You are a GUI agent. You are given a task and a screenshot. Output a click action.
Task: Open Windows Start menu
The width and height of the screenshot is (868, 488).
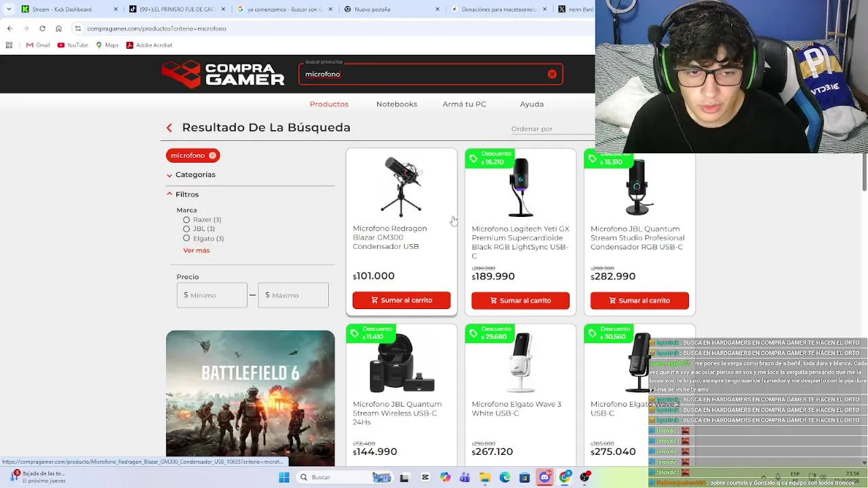284,477
